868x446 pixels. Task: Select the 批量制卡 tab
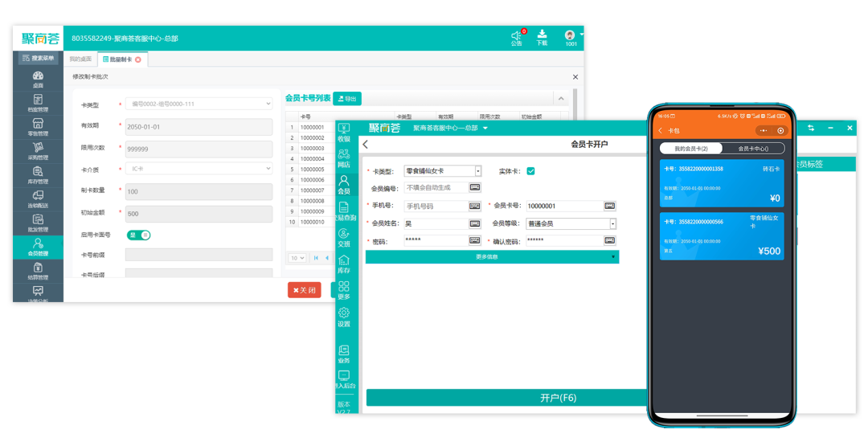pyautogui.click(x=121, y=59)
